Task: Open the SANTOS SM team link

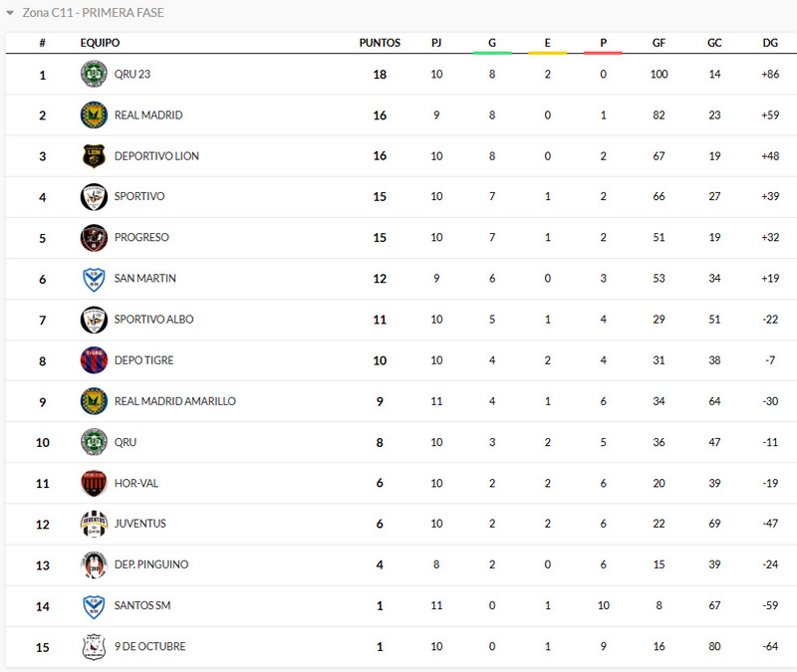Action: [142, 605]
